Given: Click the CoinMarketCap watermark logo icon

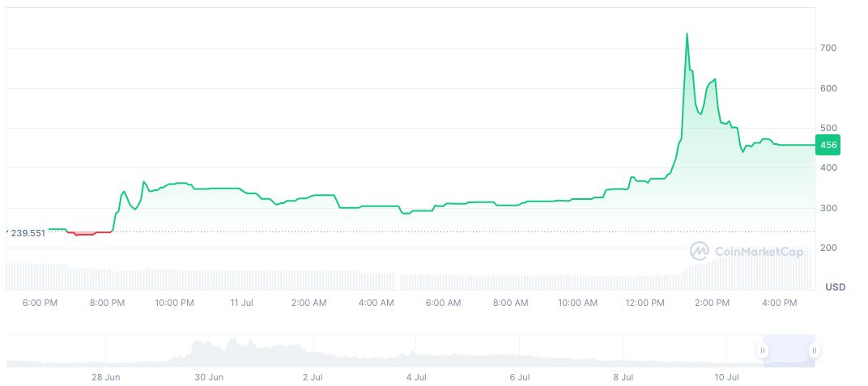Looking at the screenshot, I should coord(699,252).
